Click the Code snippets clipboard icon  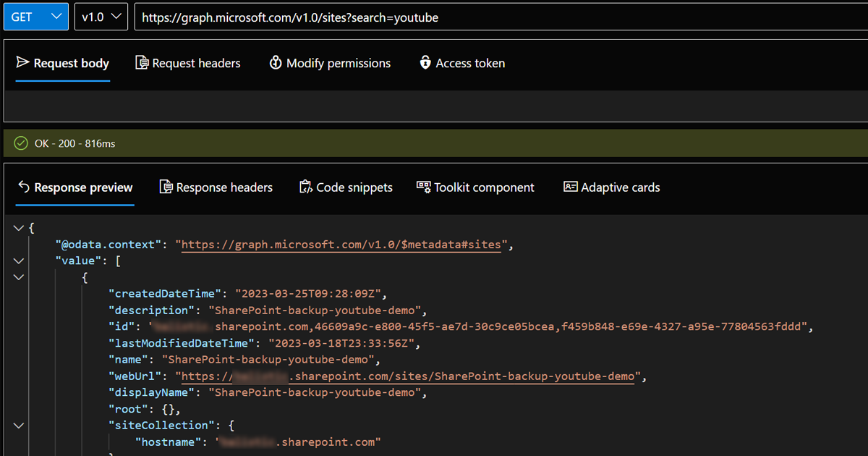pyautogui.click(x=305, y=187)
